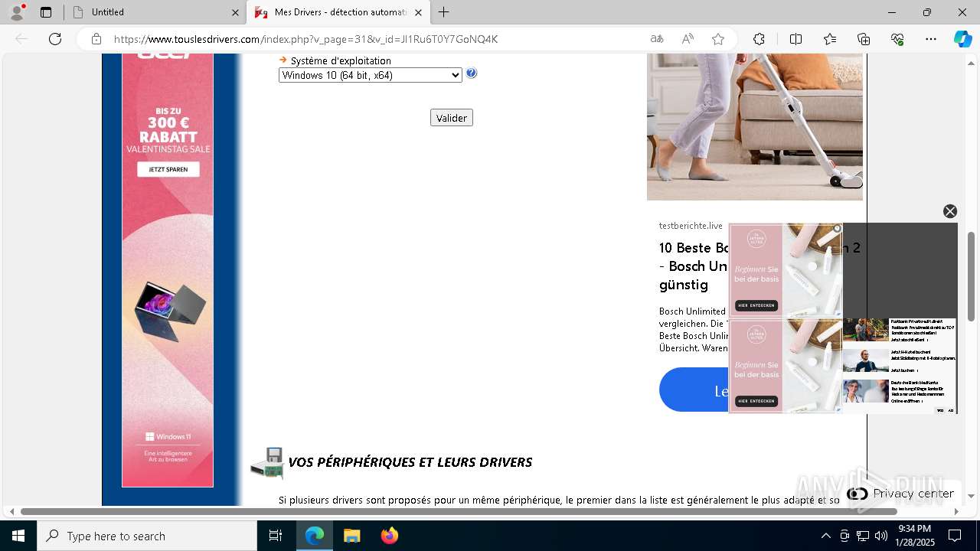Add this page to favorites star
The height and width of the screenshot is (551, 980).
[718, 39]
